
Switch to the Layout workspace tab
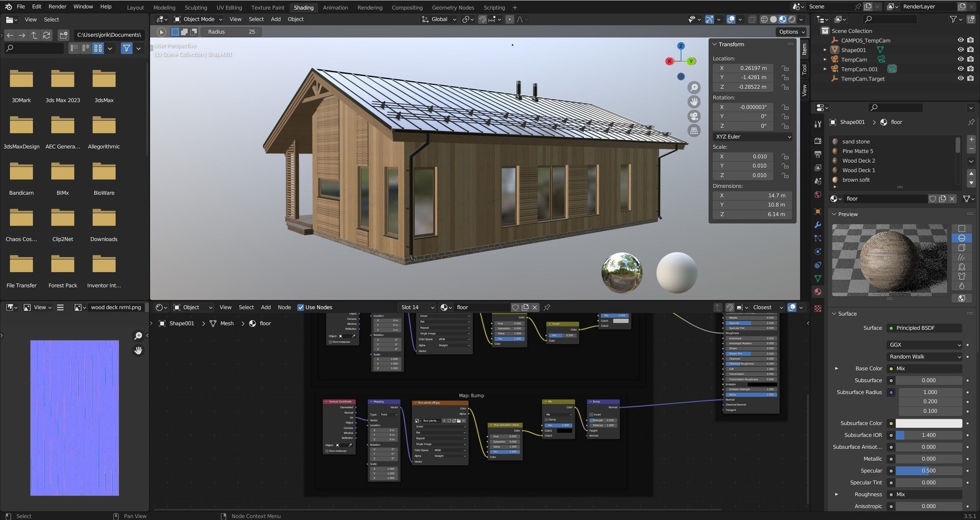point(135,7)
